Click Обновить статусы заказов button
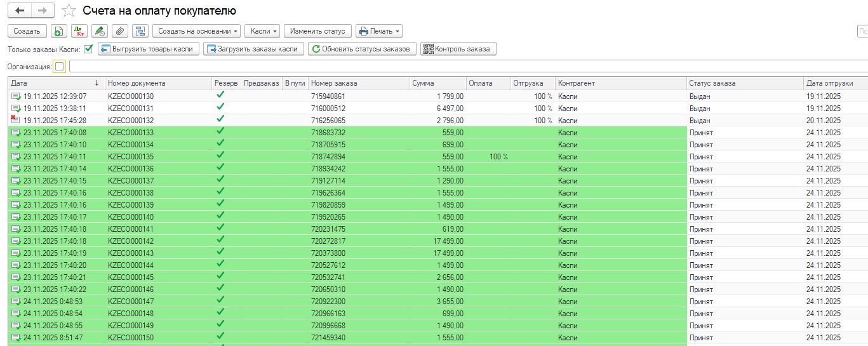Screen dimensions: 868x346 point(363,49)
